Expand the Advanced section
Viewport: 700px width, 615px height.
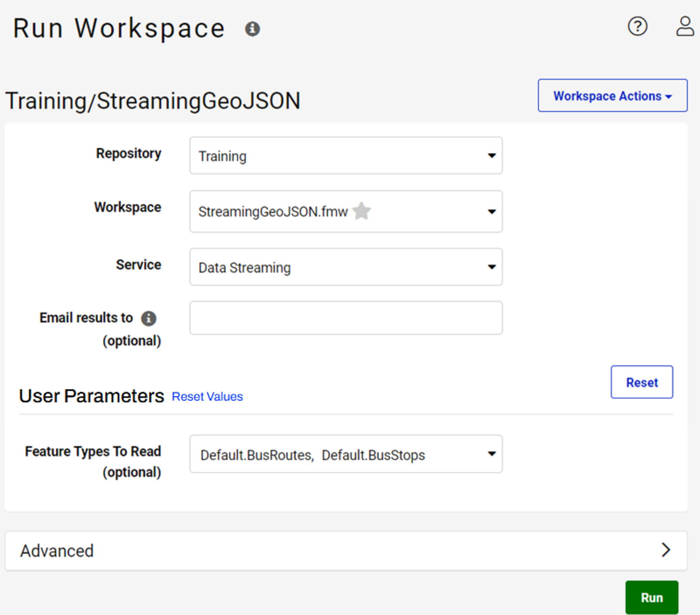[x=346, y=550]
